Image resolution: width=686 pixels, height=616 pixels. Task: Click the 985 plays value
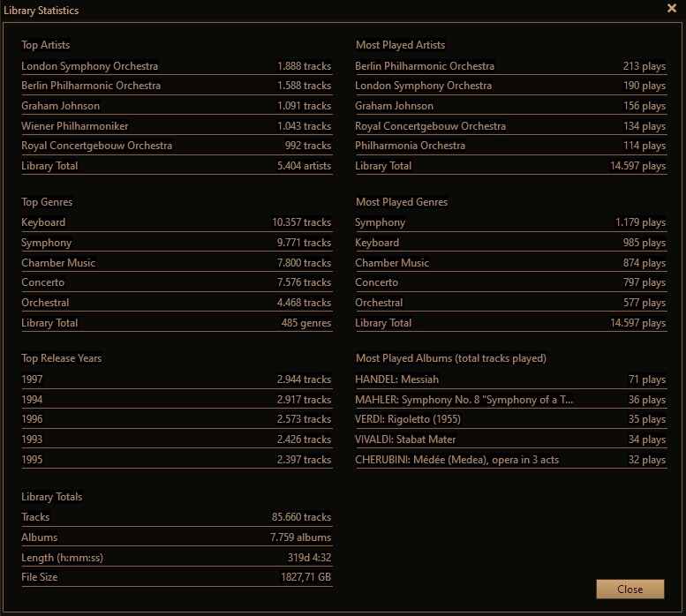(645, 243)
